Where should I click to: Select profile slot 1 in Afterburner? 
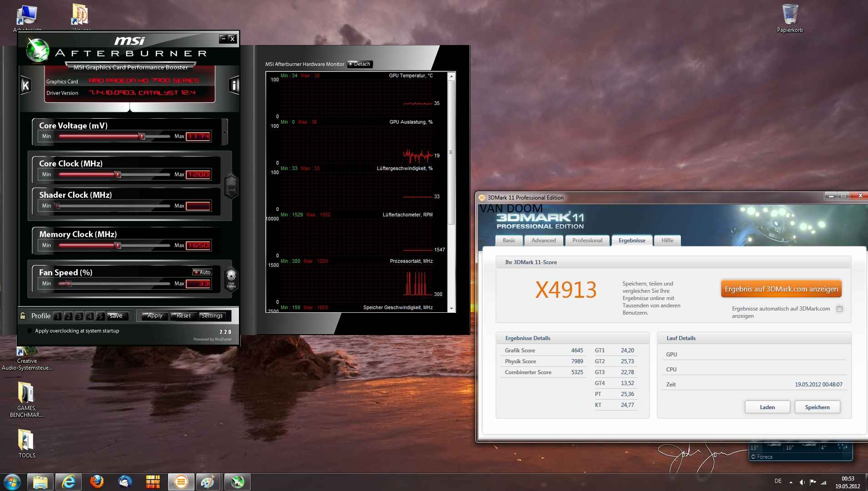click(58, 316)
